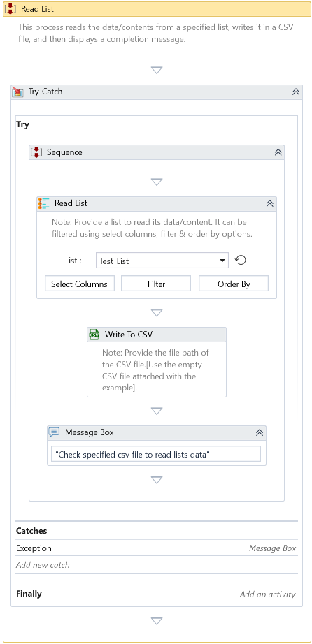Click the Write To CSV icon
Screen dimensions: 312x644
coord(94,335)
